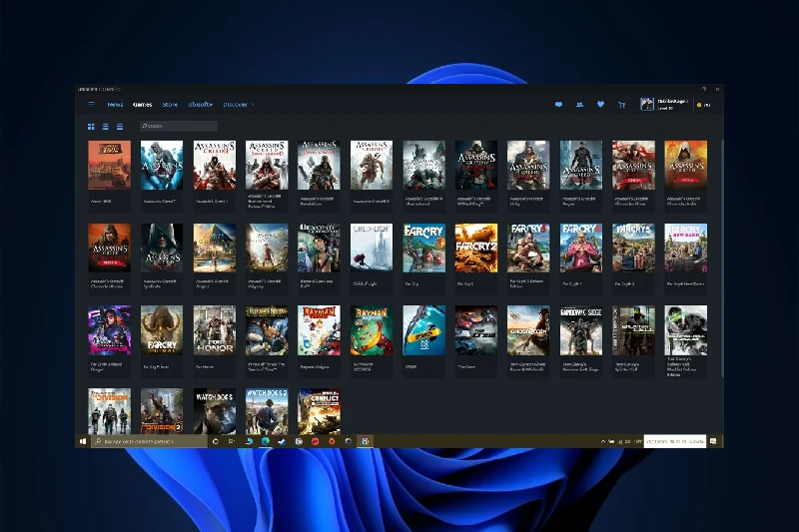Open the wishlist heart icon

click(x=600, y=104)
